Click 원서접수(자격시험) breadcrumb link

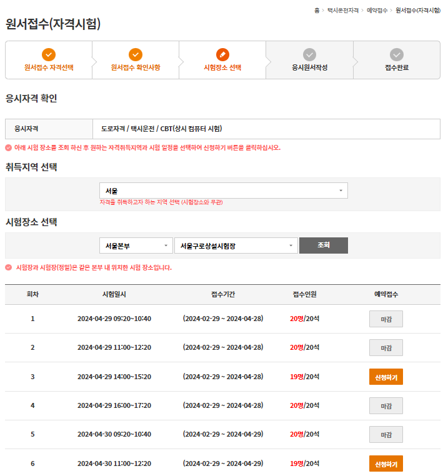coord(418,11)
